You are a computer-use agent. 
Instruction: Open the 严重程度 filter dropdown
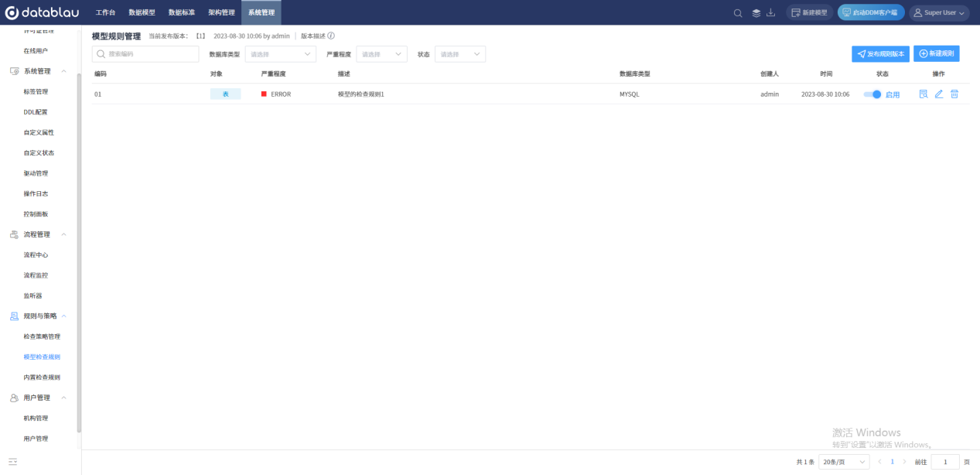pos(381,54)
